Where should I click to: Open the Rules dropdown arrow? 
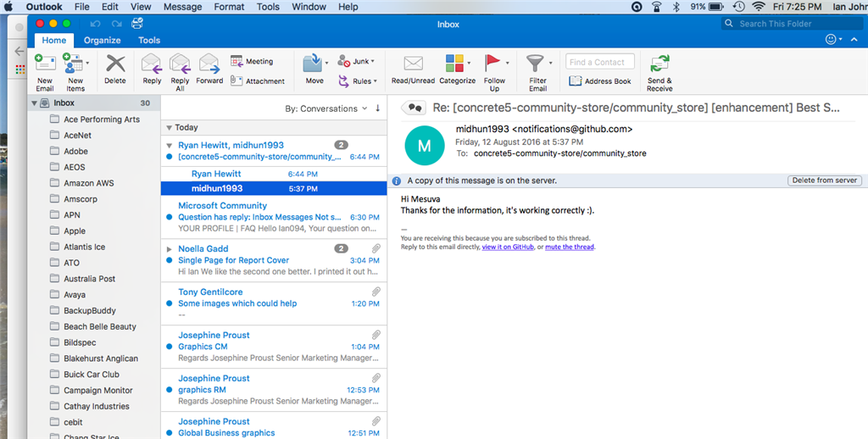coord(375,81)
